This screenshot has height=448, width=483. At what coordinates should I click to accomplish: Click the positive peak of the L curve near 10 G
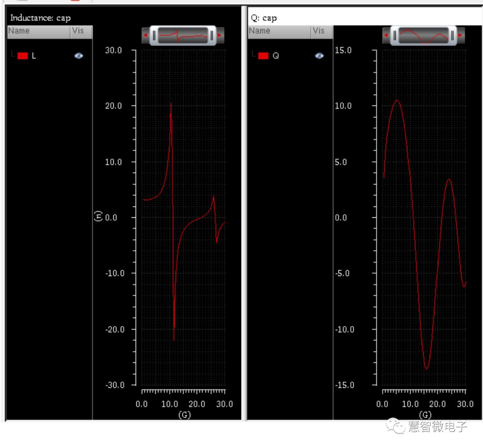click(171, 104)
